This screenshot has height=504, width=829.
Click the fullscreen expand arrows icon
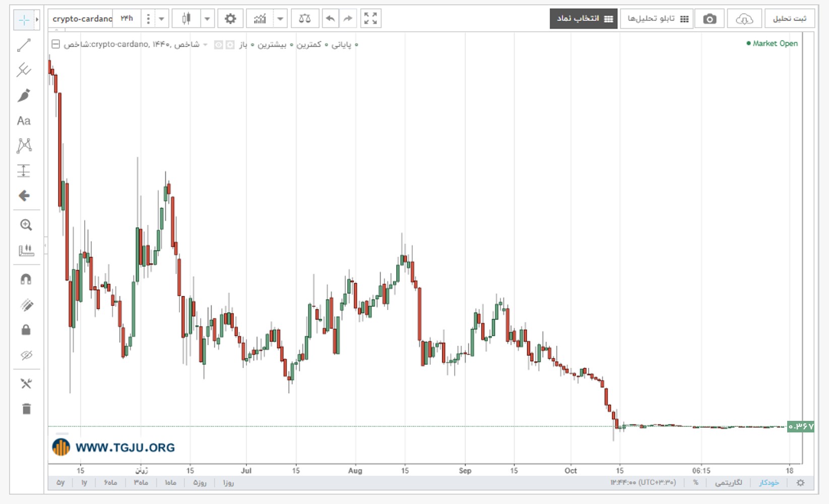click(370, 19)
